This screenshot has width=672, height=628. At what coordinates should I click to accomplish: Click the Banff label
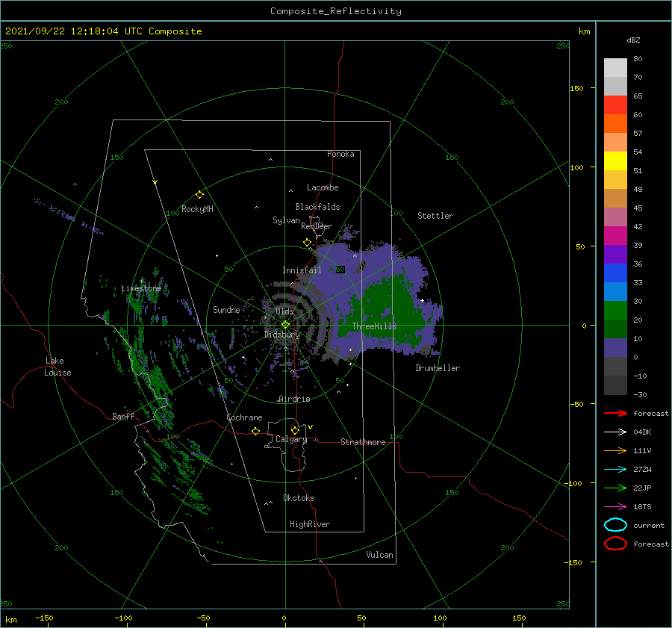[x=123, y=417]
